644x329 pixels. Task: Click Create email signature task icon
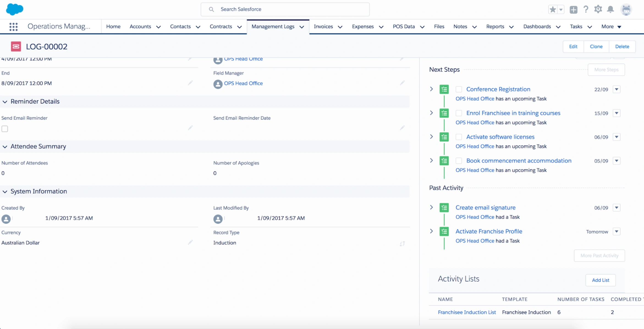click(x=444, y=208)
